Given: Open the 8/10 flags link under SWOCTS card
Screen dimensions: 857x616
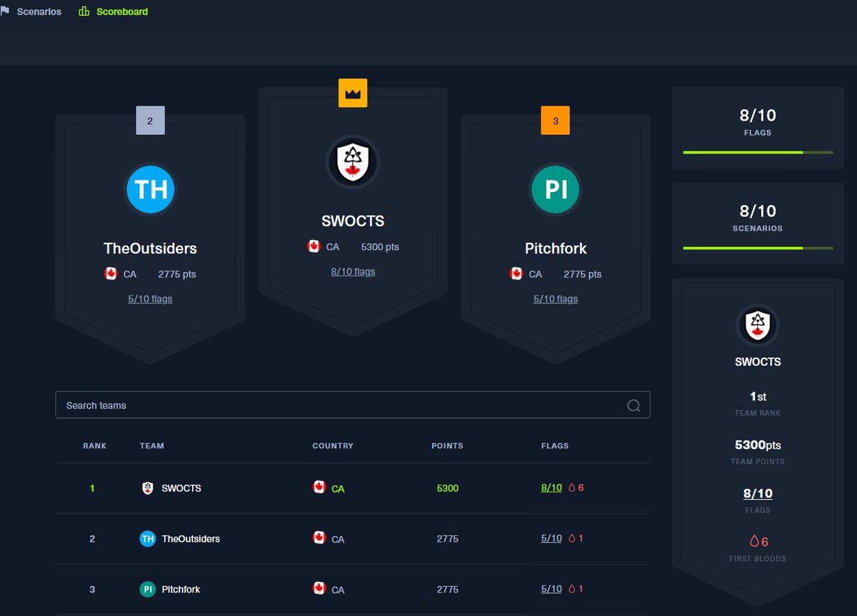Looking at the screenshot, I should tap(353, 271).
